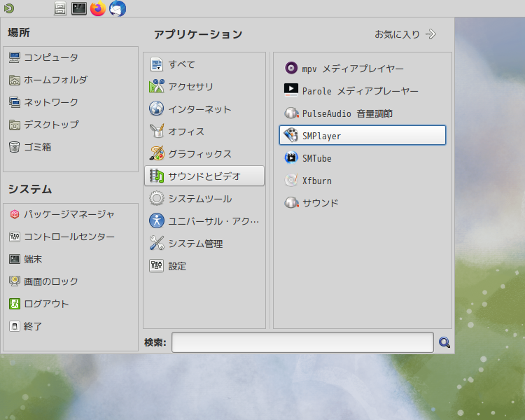The width and height of the screenshot is (525, 420).
Task: Select the サウンドとビデオ category
Action: [204, 176]
